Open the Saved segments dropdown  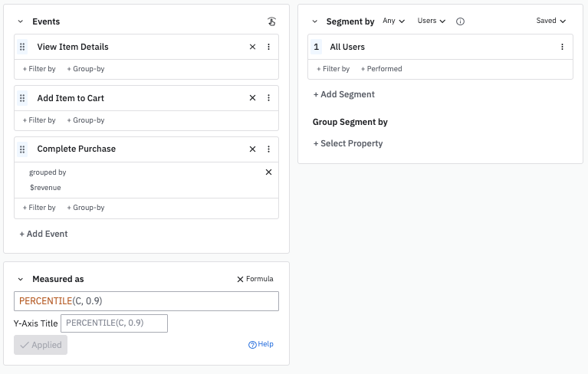point(550,21)
